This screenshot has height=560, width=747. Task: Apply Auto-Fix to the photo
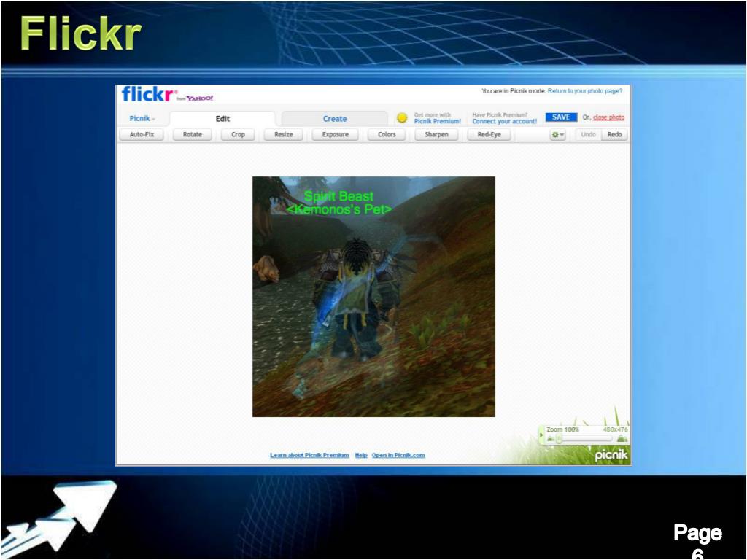[x=142, y=135]
